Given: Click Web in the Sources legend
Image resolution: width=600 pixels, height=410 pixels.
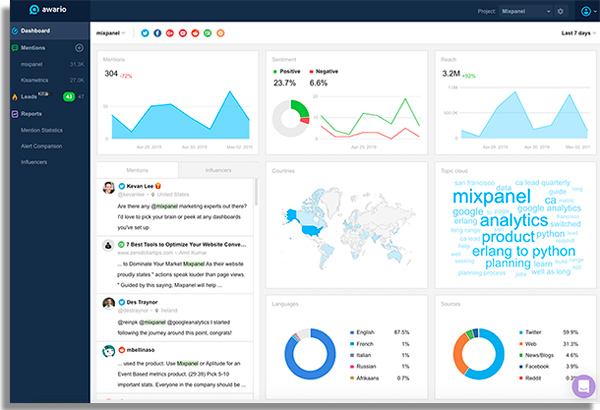Looking at the screenshot, I should (x=528, y=344).
